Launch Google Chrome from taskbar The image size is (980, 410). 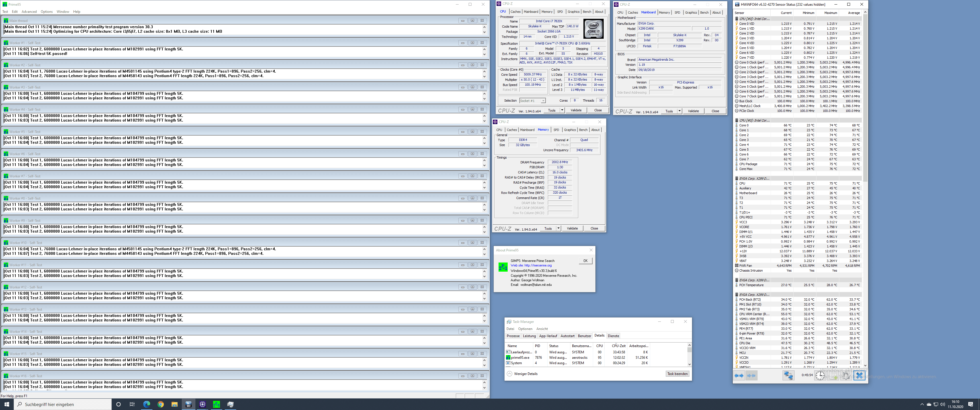[161, 404]
